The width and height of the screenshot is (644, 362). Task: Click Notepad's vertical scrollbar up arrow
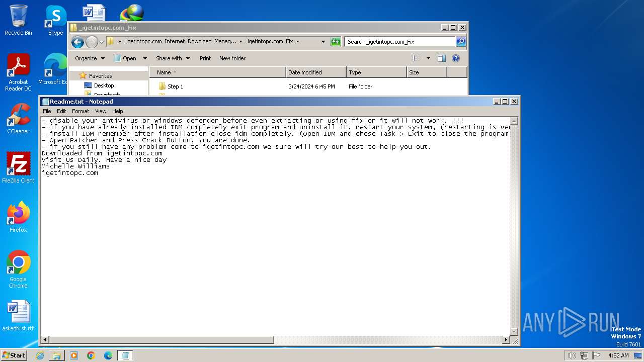(514, 121)
